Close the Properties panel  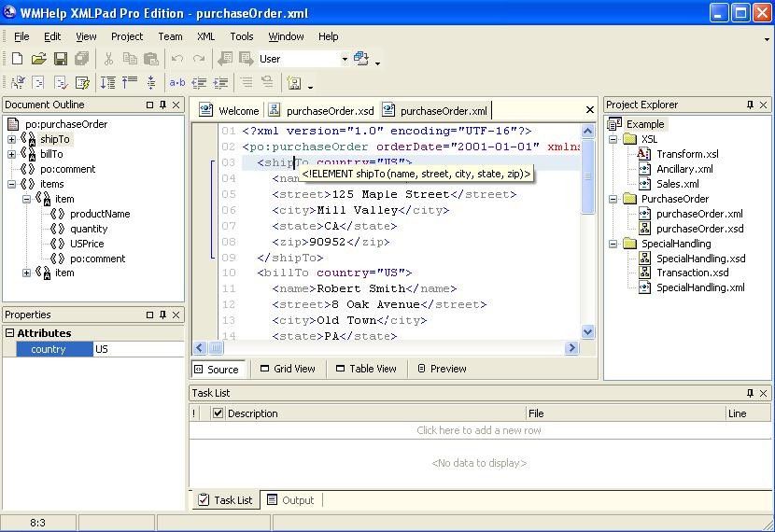[x=176, y=315]
